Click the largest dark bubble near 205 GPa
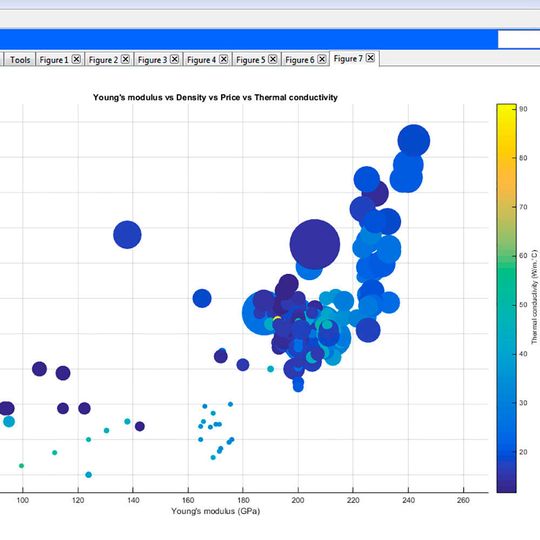 click(315, 244)
